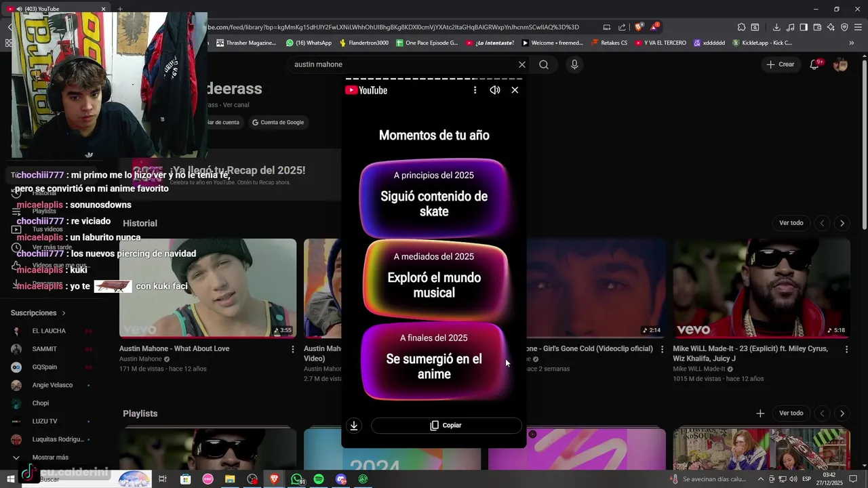Open Thrasher Magazine bookmark
Image resolution: width=868 pixels, height=488 pixels.
pyautogui.click(x=246, y=43)
